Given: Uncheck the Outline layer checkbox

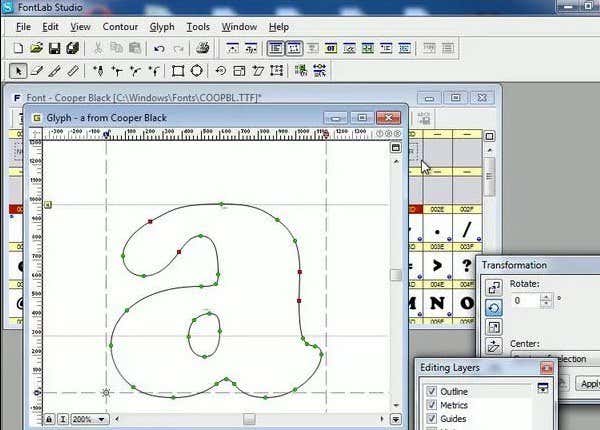Looking at the screenshot, I should 431,391.
